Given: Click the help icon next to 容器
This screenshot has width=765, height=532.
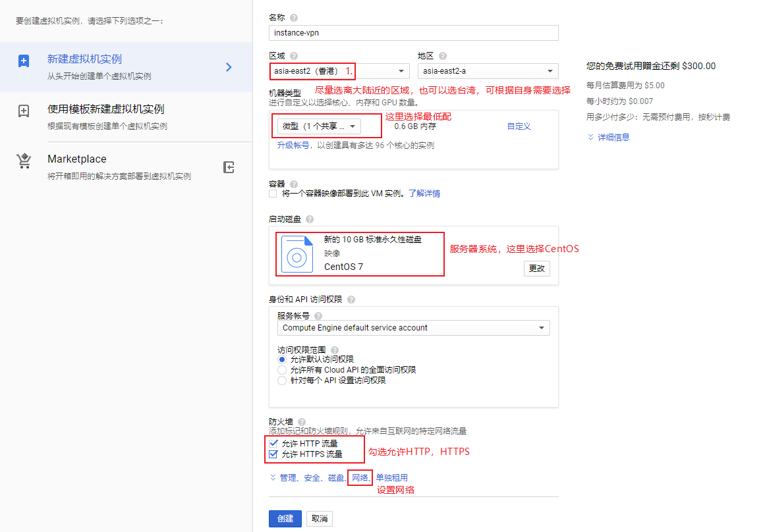Looking at the screenshot, I should (x=294, y=184).
